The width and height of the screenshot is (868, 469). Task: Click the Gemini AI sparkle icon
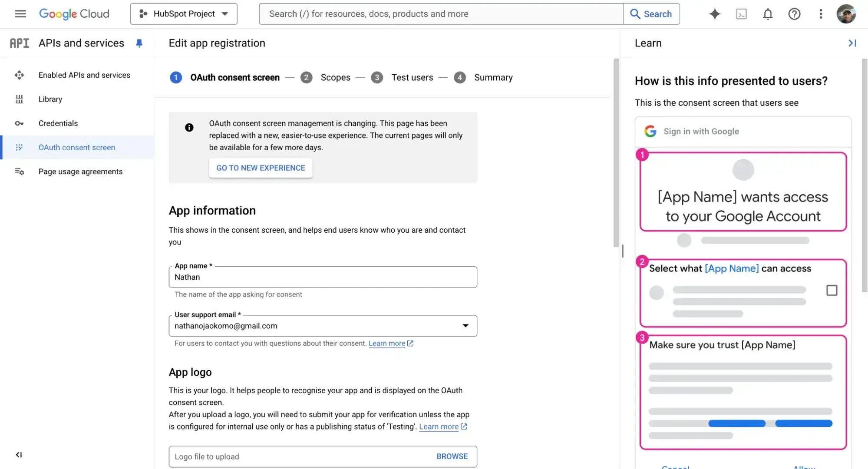pos(714,14)
